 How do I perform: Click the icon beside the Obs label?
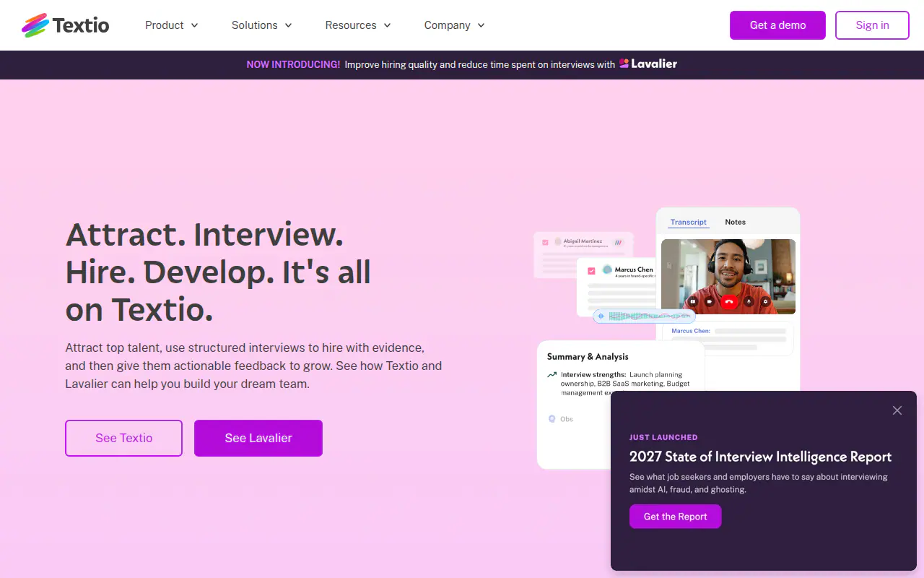coord(552,419)
